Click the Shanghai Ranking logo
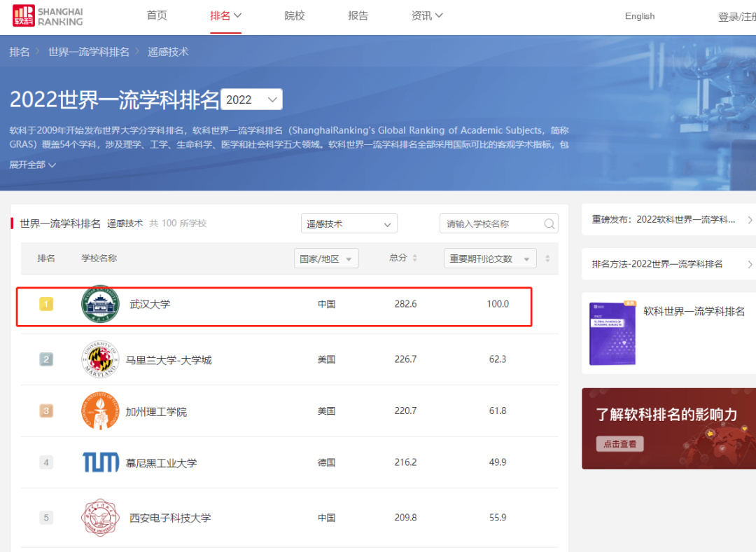The height and width of the screenshot is (552, 756). [x=48, y=16]
